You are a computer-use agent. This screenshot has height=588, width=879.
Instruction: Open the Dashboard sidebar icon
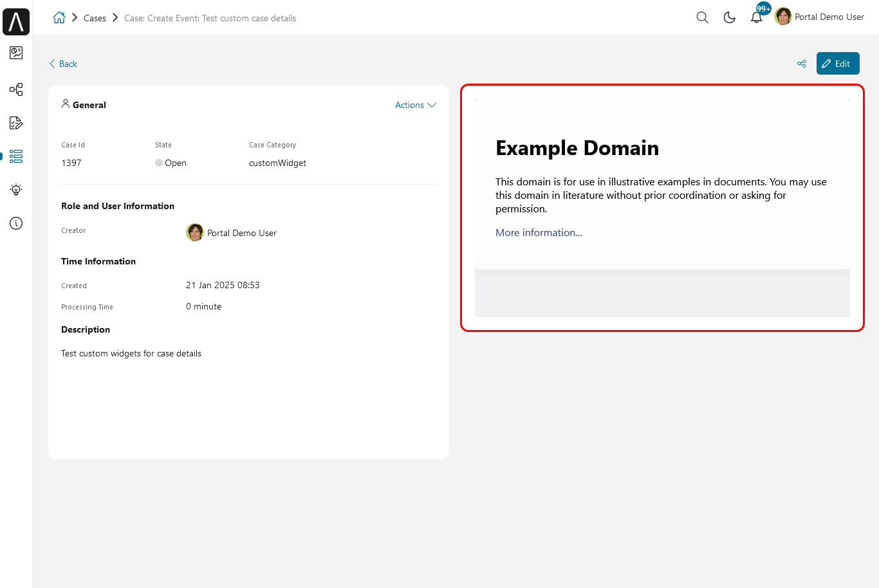point(16,53)
